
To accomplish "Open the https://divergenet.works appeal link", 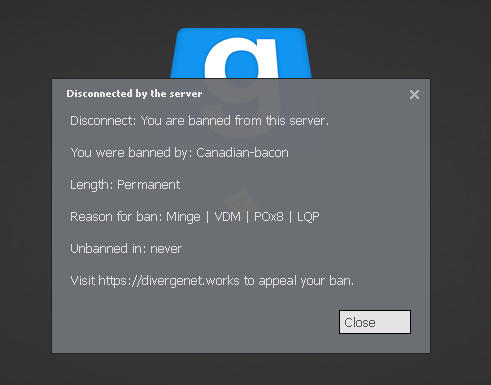I will [169, 281].
